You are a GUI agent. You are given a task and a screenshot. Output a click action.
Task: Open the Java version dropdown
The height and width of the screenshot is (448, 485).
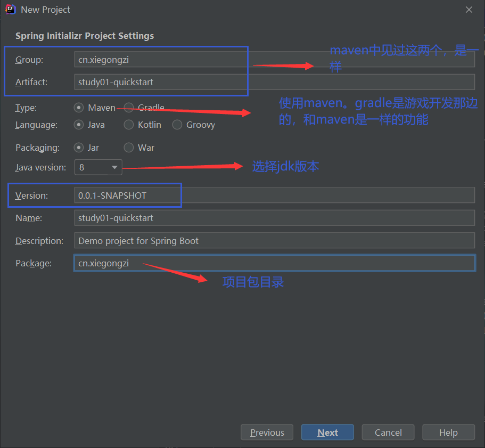(98, 167)
